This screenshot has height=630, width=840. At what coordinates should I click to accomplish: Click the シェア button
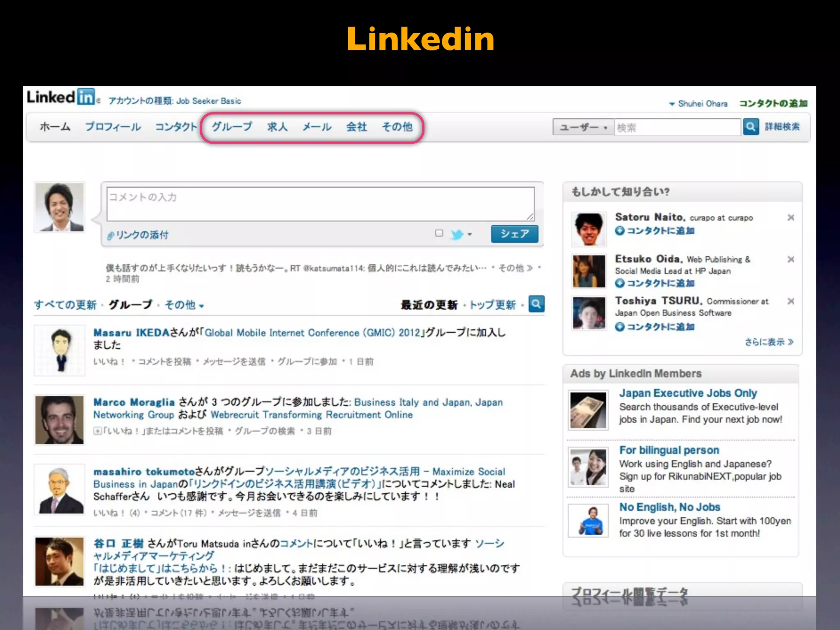click(x=515, y=234)
